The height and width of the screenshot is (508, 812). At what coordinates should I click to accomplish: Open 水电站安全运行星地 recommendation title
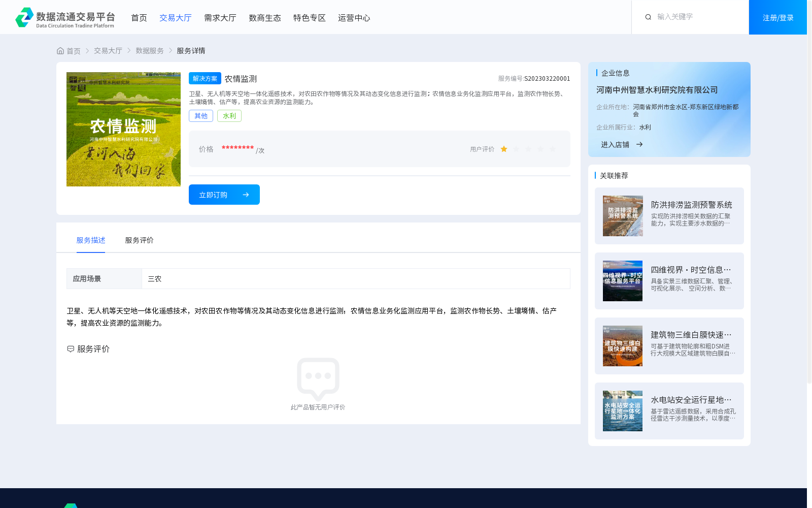[x=691, y=400]
